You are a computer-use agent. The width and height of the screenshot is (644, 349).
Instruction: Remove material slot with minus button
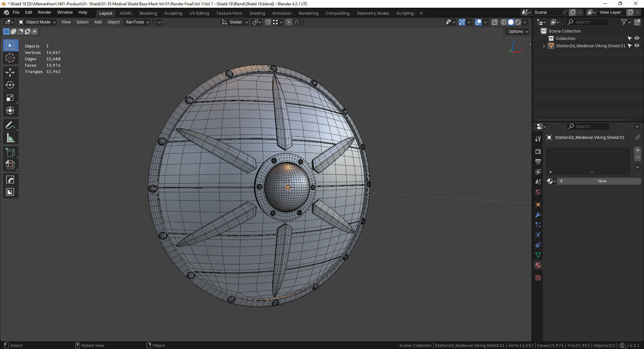point(638,157)
